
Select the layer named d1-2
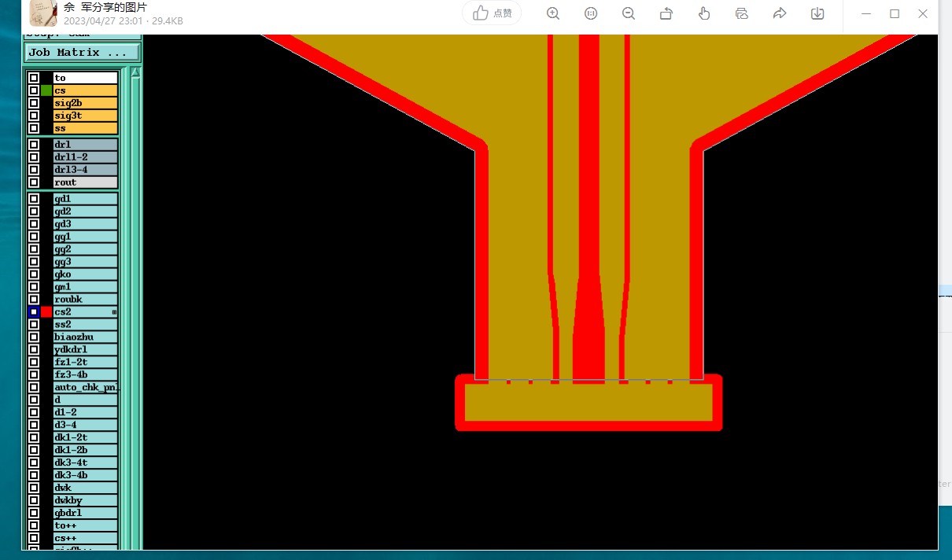[x=86, y=412]
